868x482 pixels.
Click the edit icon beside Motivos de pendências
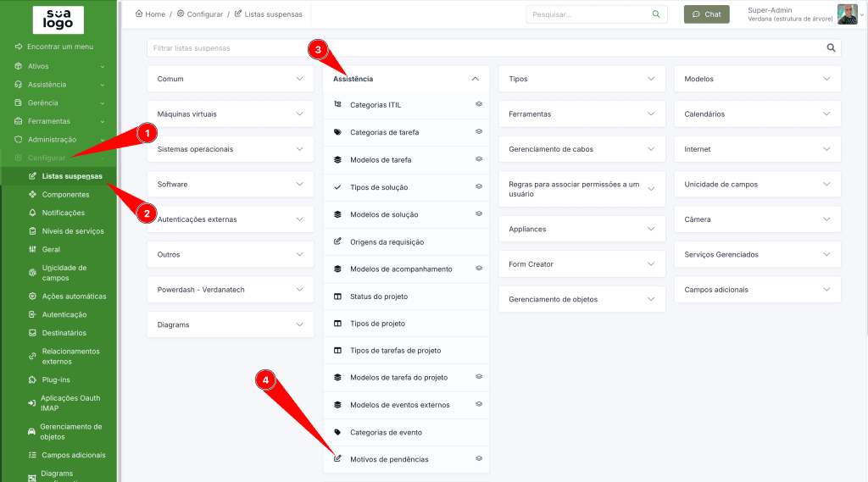337,459
